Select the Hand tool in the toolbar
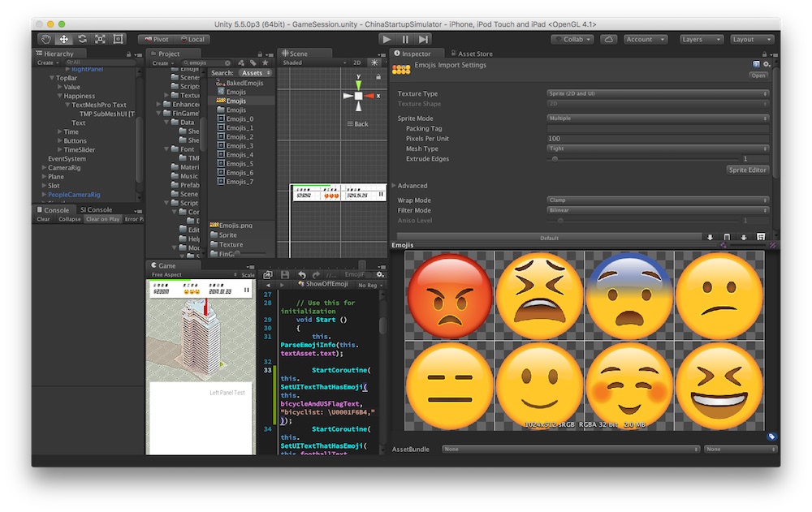 click(46, 39)
